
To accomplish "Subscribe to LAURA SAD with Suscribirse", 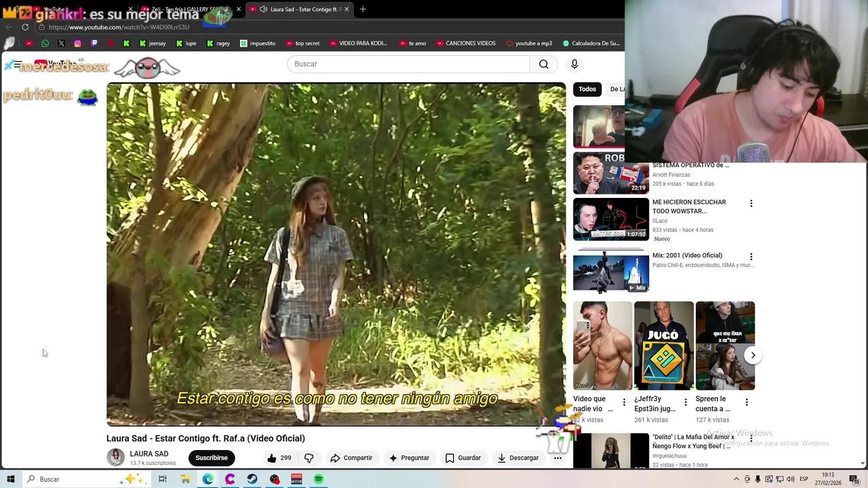I will pyautogui.click(x=212, y=457).
